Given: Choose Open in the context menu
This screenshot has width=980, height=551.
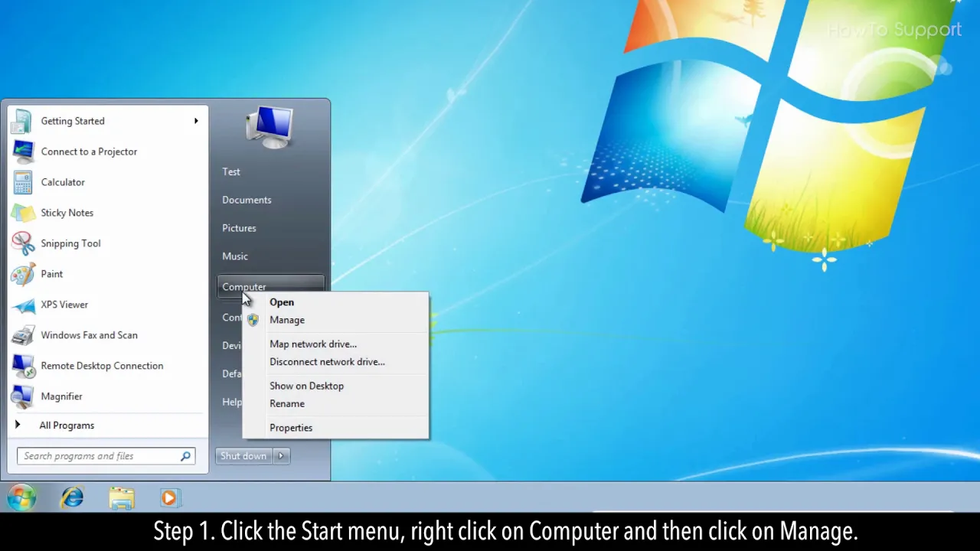Looking at the screenshot, I should [x=282, y=302].
